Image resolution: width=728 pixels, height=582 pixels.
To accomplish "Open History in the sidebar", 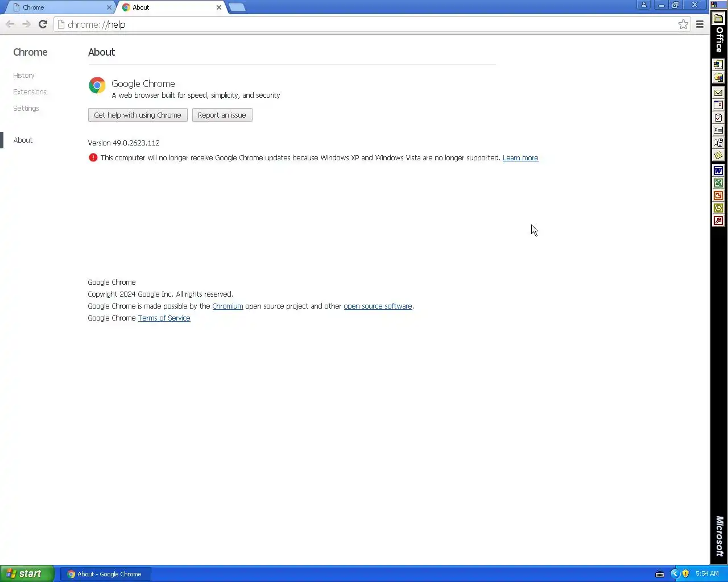I will 24,75.
